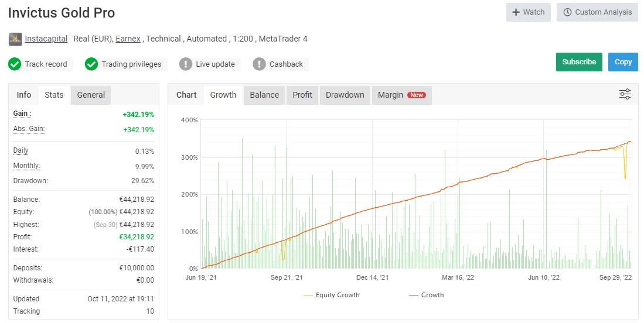Show the Drawdown chart tab
This screenshot has width=644, height=323.
point(345,95)
